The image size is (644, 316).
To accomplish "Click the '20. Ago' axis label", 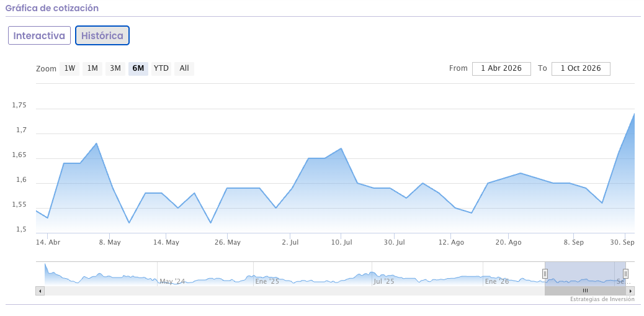I will (x=509, y=243).
